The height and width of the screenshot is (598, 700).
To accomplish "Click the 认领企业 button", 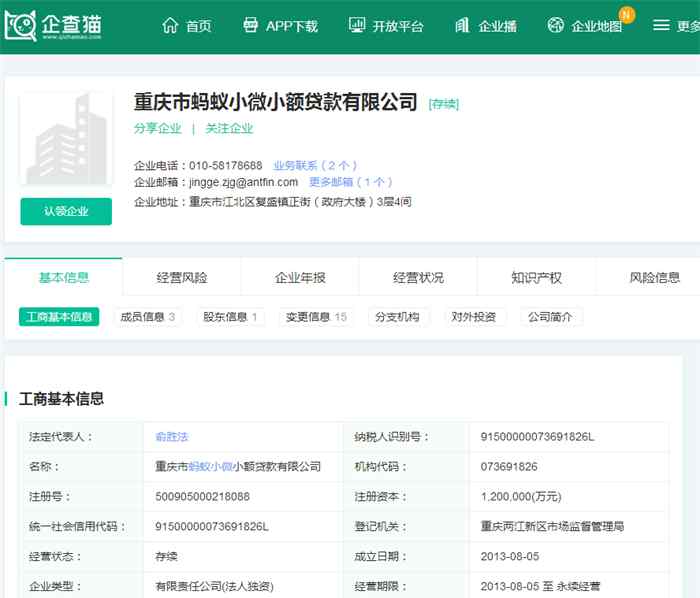I will tap(66, 211).
